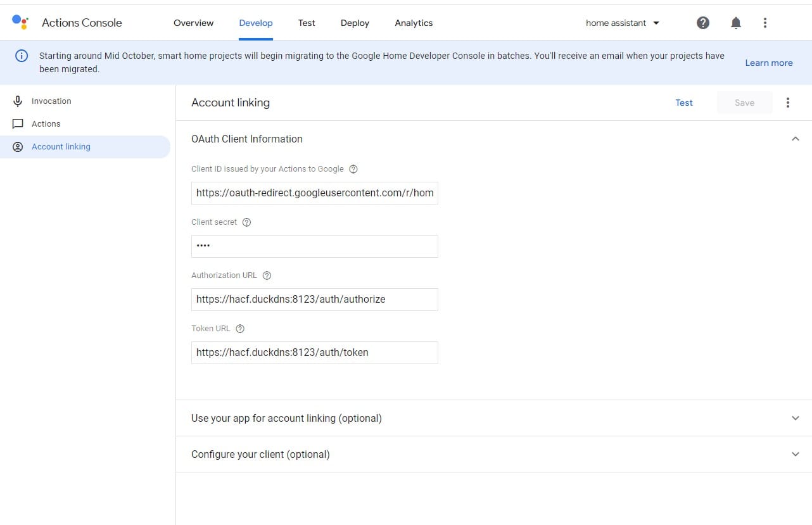Expand Use your app for account linking
Viewport: 812px width, 525px height.
pos(796,418)
